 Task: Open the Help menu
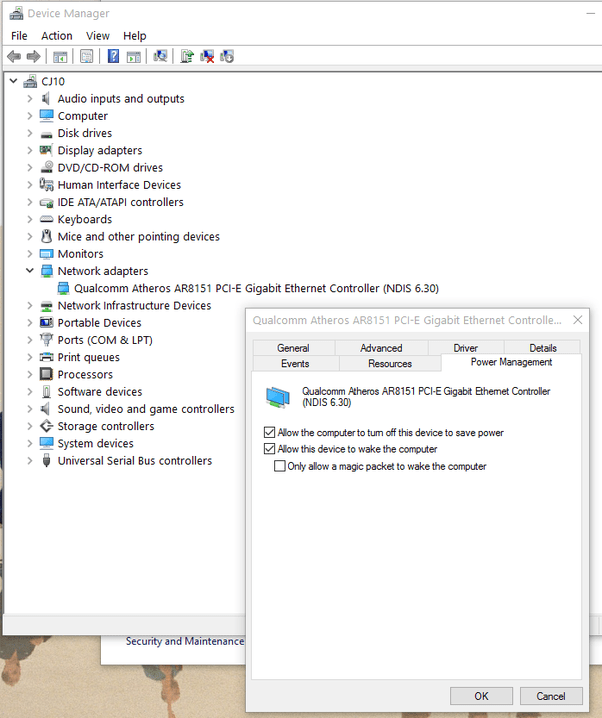135,36
